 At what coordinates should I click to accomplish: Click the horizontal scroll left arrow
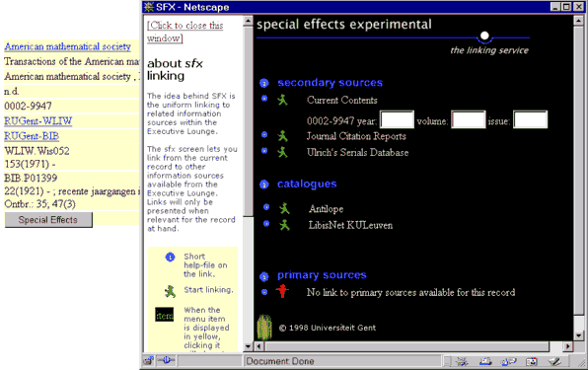(258, 346)
